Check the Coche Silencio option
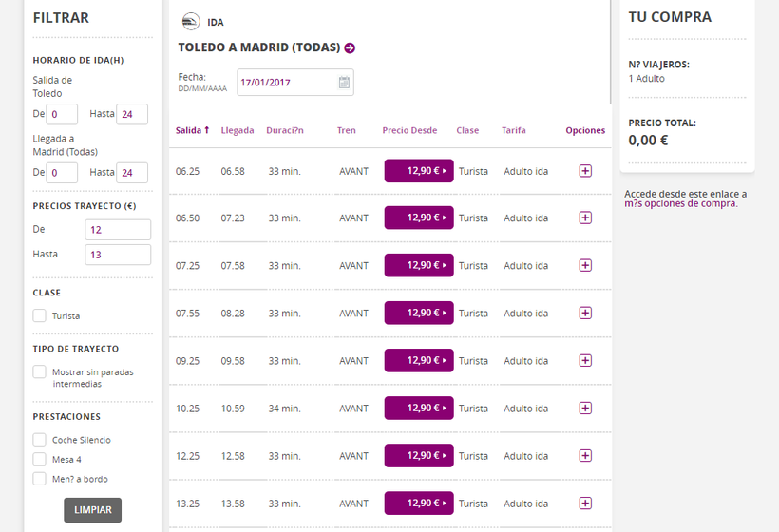779x532 pixels. (40, 440)
